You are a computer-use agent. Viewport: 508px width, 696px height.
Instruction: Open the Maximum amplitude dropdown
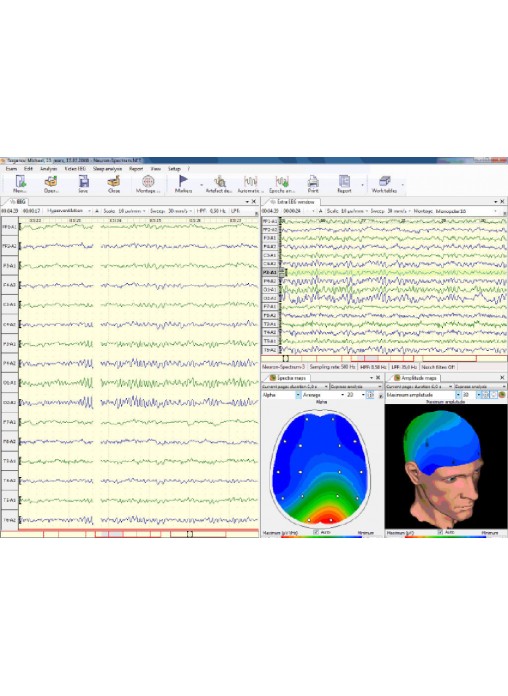tap(423, 395)
